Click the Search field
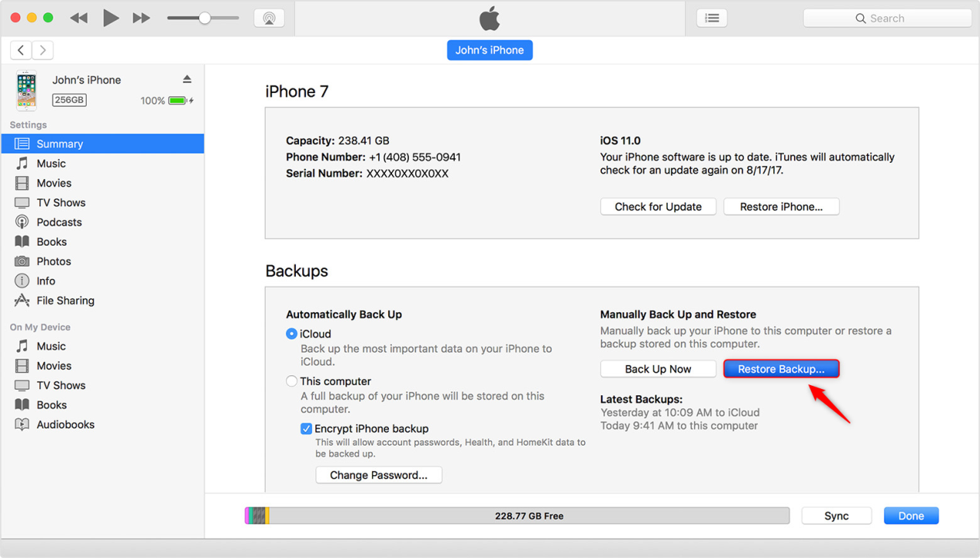 tap(887, 18)
